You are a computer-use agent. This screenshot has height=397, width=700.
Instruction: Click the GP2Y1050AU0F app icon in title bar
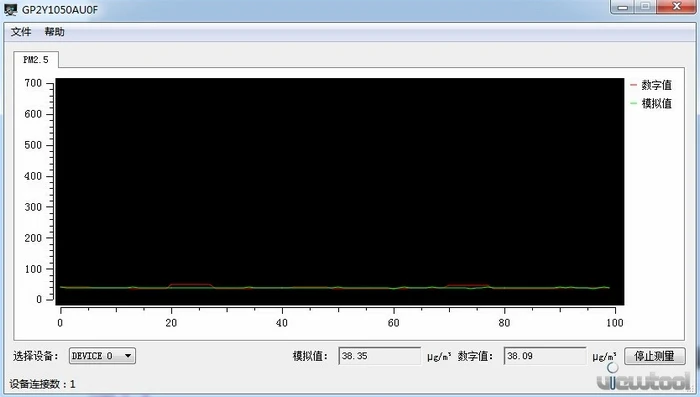(x=11, y=9)
